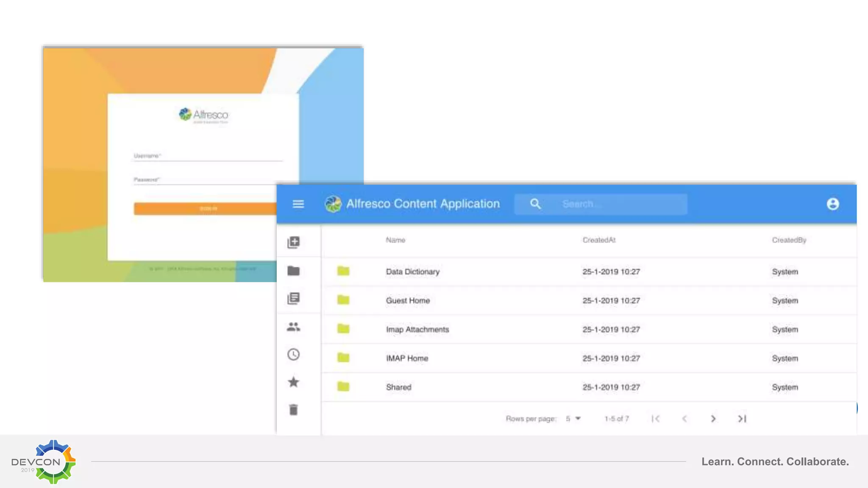Click System creator in Data Dictionary row

(x=785, y=272)
